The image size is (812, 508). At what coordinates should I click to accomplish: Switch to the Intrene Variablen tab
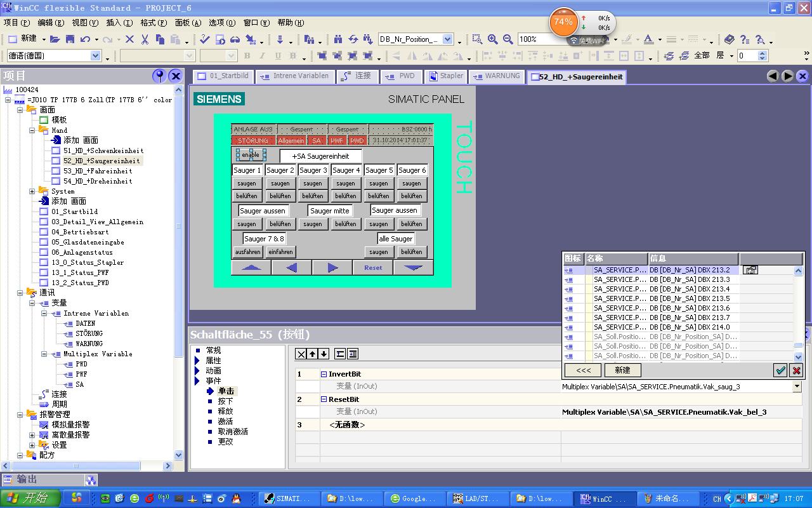[295, 76]
